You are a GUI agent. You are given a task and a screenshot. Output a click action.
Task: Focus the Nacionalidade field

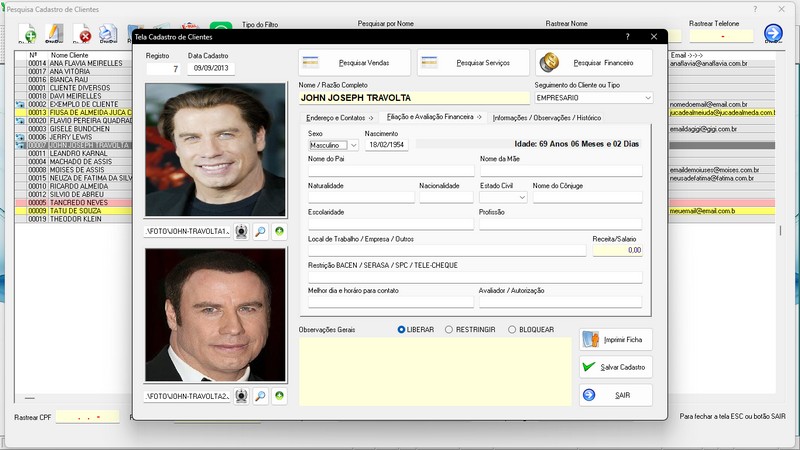point(446,197)
